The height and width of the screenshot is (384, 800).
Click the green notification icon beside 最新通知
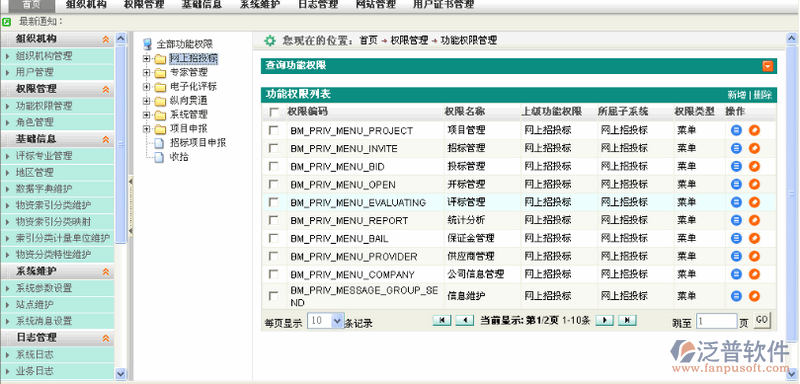tap(7, 22)
